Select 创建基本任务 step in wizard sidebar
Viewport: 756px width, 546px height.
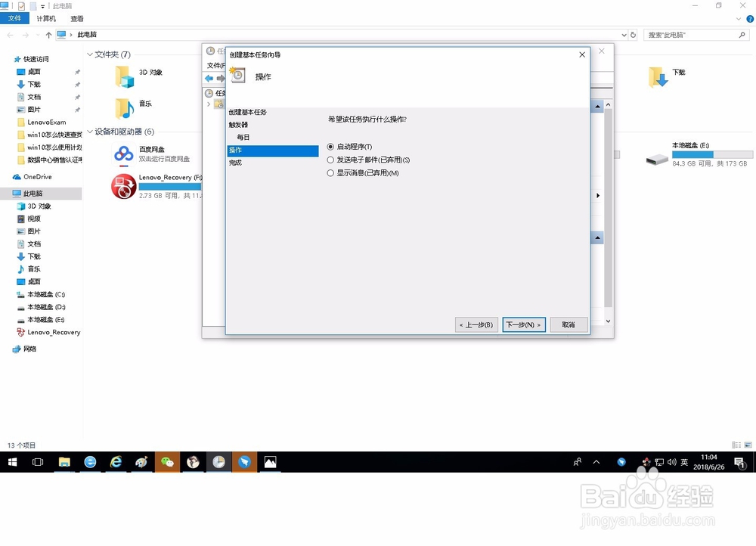[x=247, y=112]
